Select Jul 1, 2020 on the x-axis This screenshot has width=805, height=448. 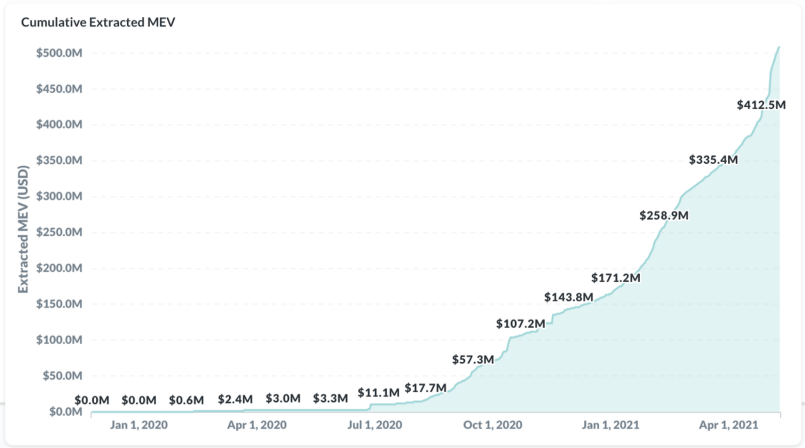pos(375,425)
